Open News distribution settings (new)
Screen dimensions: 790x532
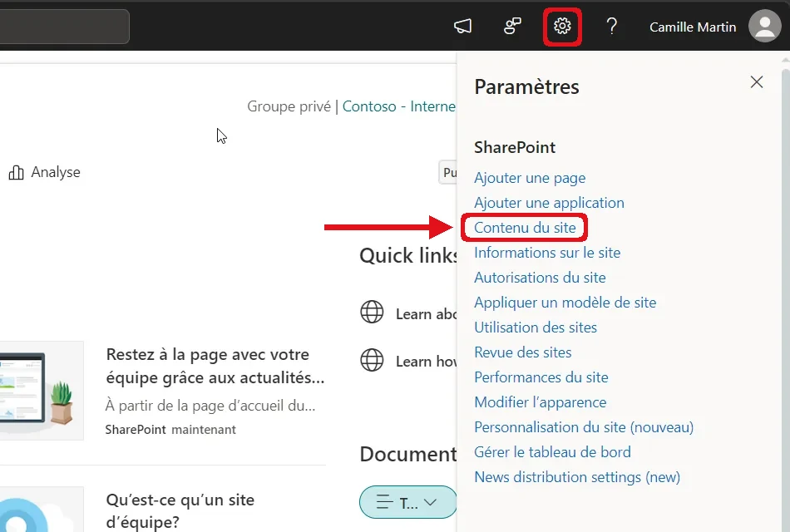pyautogui.click(x=577, y=477)
